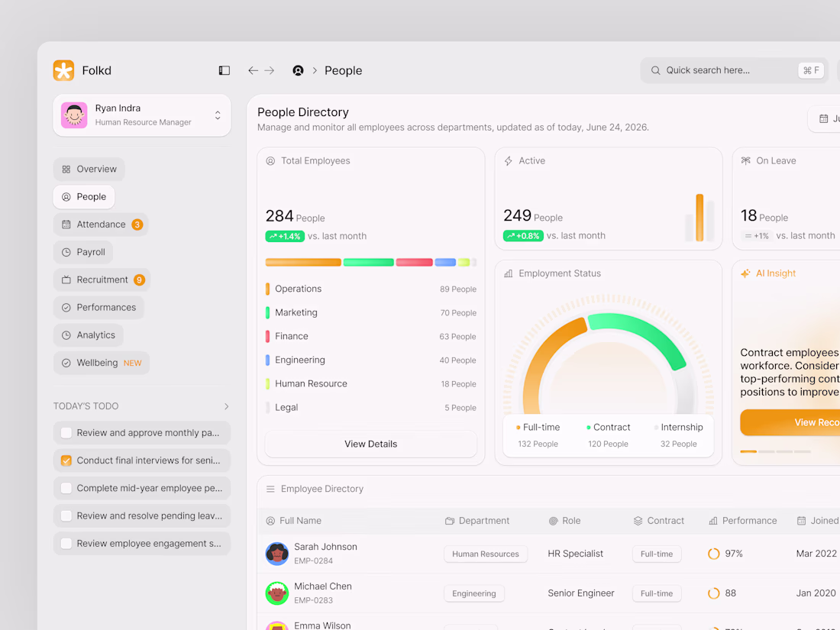Click the Recruitment badge showing 9
840x630 pixels.
[139, 279]
